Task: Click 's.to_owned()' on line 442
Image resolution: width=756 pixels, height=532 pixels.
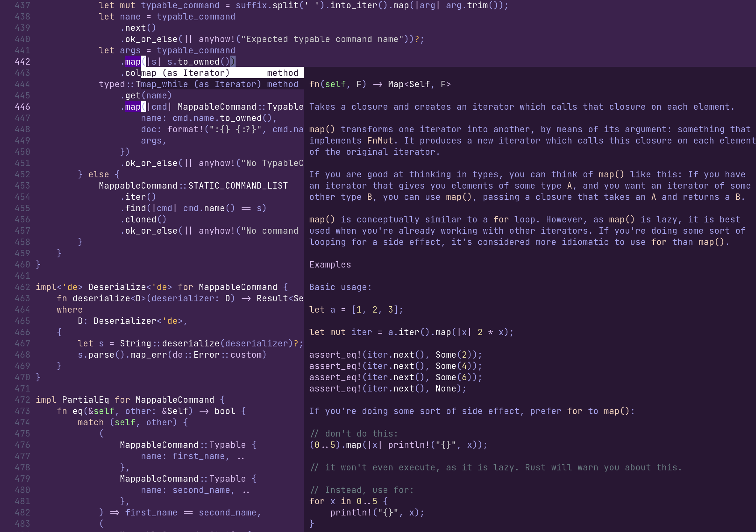Action: point(198,62)
